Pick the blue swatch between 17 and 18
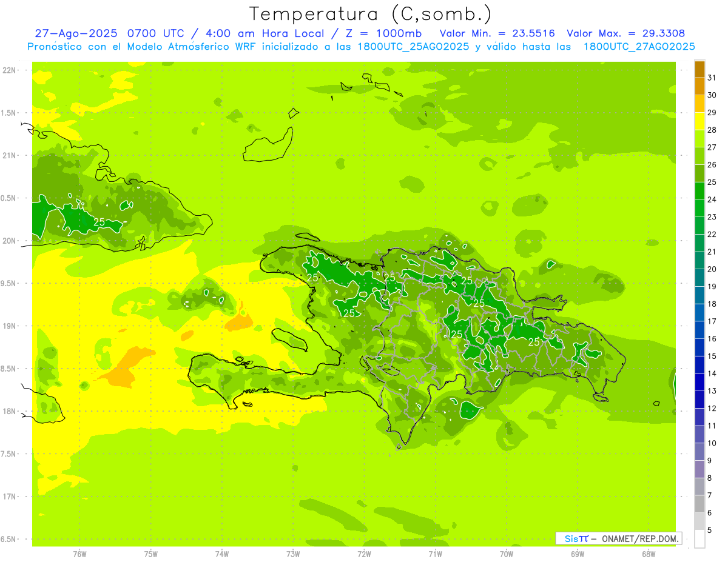 [699, 312]
